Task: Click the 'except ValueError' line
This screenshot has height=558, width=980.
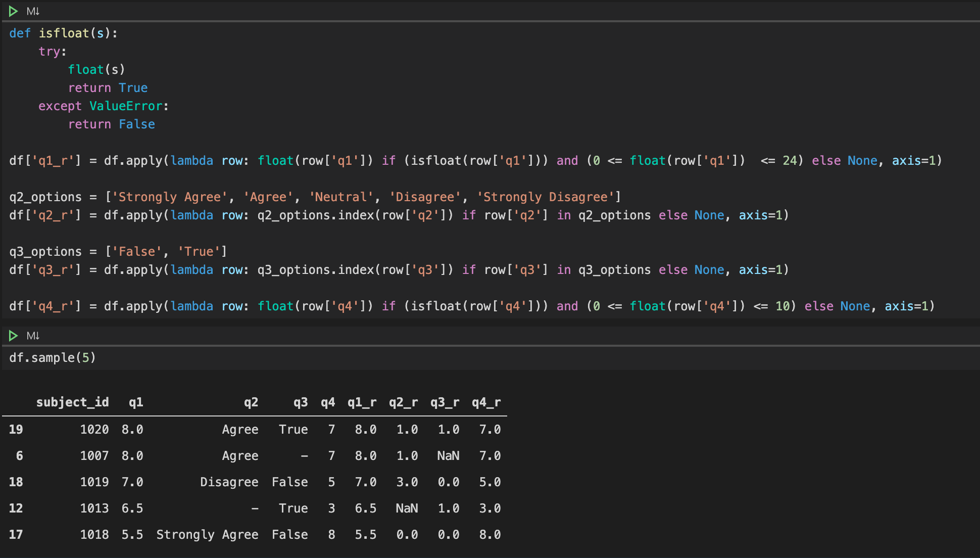Action: (103, 106)
